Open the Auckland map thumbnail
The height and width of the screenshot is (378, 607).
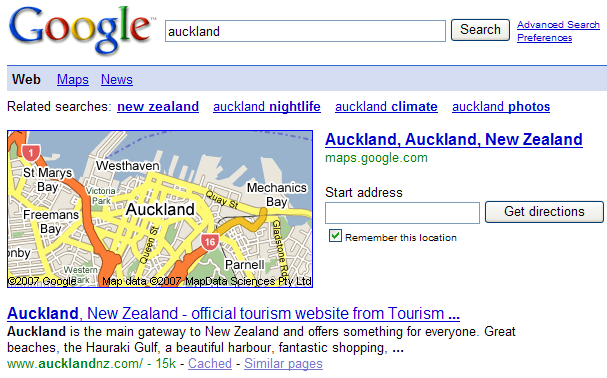[160, 209]
